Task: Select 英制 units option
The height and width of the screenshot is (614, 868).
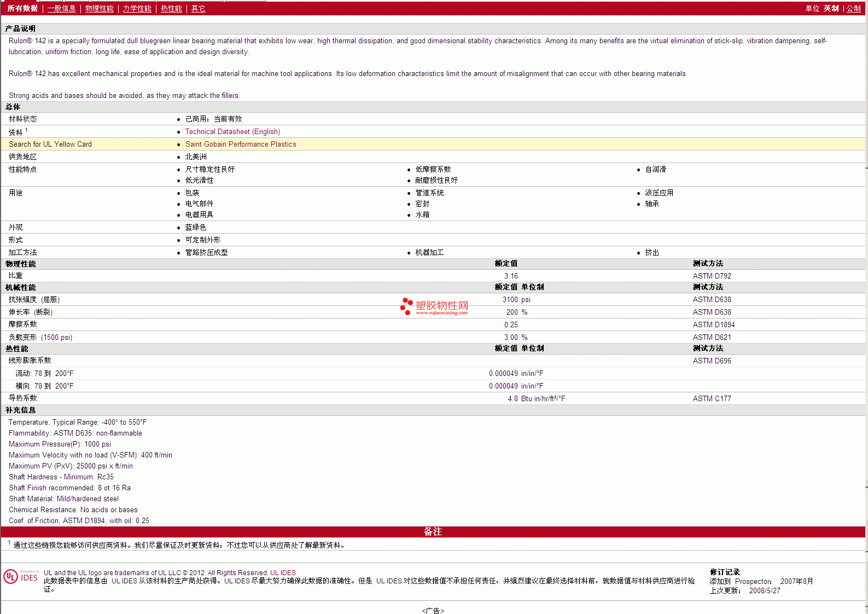Action: pyautogui.click(x=831, y=9)
